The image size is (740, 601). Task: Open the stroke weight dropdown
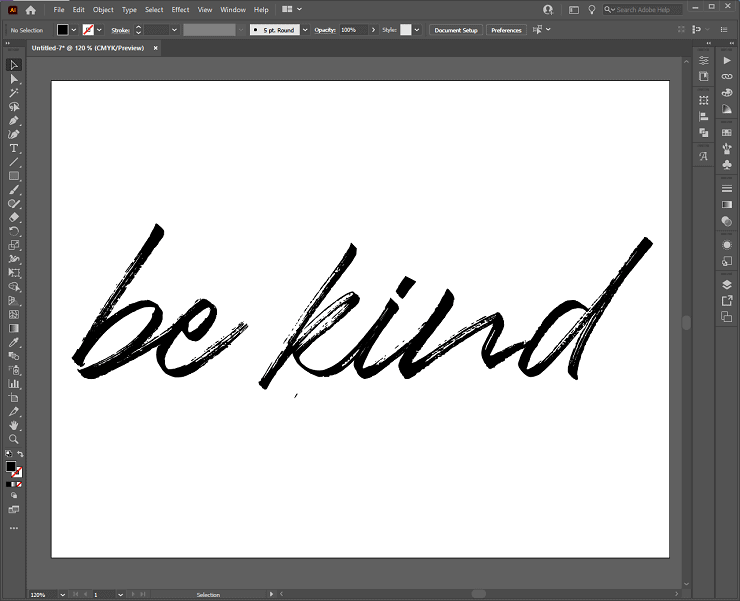coord(174,30)
